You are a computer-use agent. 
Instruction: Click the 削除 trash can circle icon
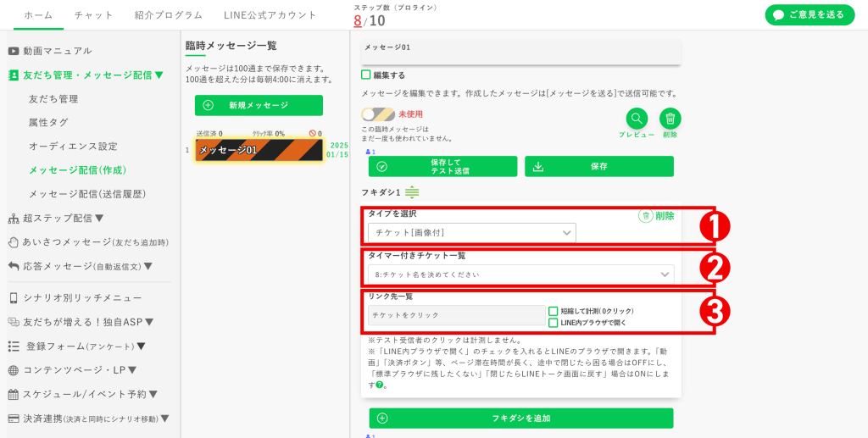click(x=670, y=119)
